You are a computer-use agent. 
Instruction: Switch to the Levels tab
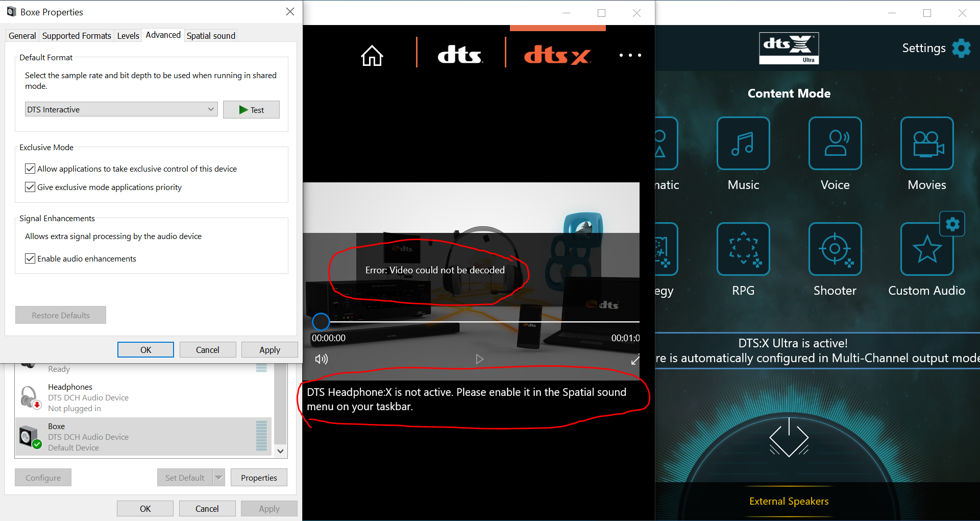click(128, 36)
